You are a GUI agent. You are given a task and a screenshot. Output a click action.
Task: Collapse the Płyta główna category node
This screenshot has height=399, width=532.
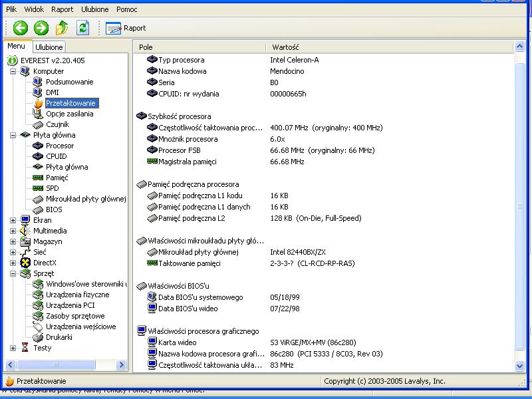13,135
